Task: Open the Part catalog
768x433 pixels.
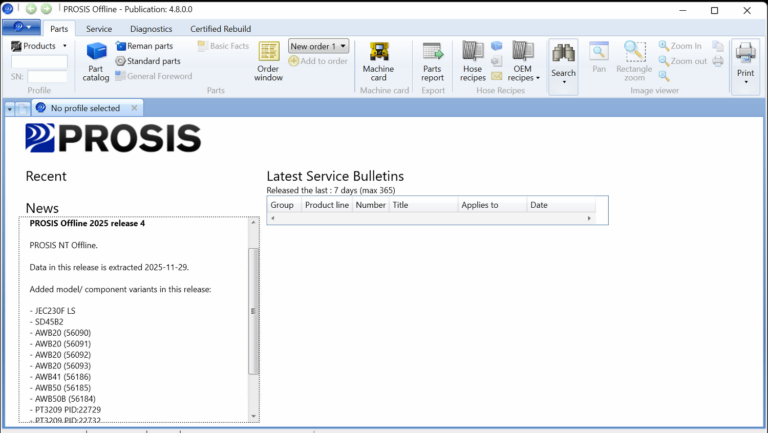Action: [x=96, y=62]
